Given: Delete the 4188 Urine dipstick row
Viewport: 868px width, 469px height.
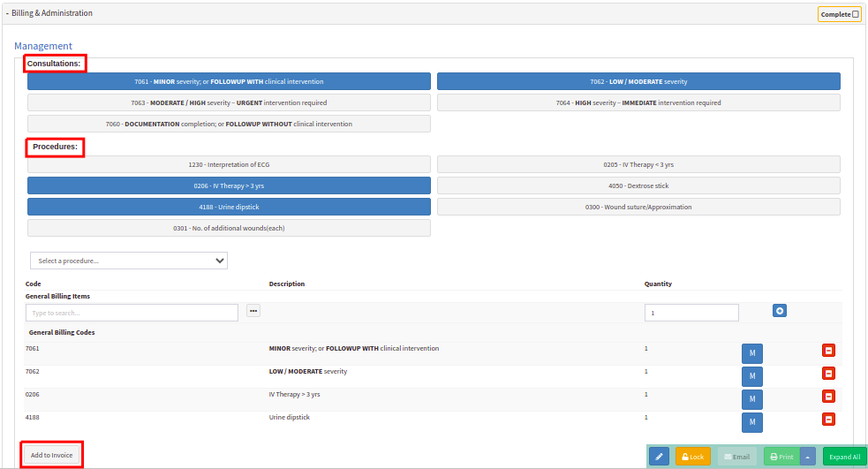Looking at the screenshot, I should (828, 420).
